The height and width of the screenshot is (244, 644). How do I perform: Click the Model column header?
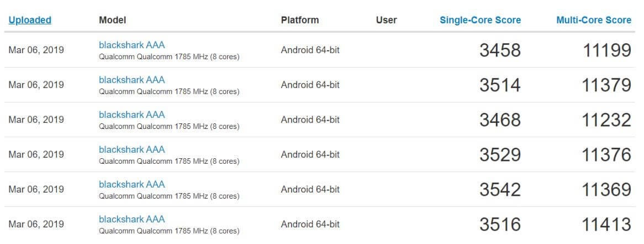click(x=113, y=20)
